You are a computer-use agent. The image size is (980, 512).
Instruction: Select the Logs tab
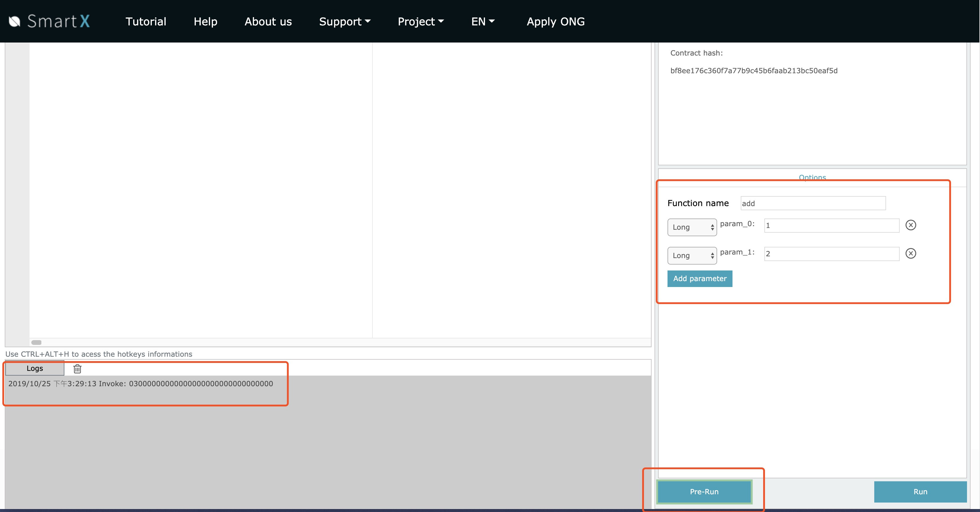35,368
